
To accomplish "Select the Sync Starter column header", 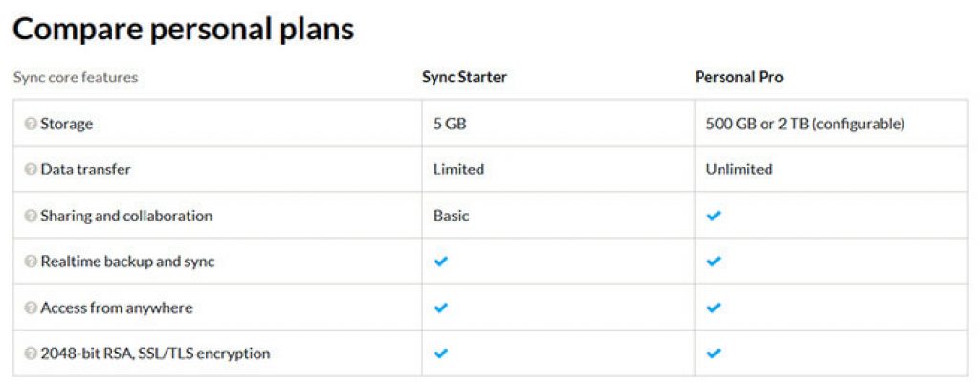I will 464,78.
